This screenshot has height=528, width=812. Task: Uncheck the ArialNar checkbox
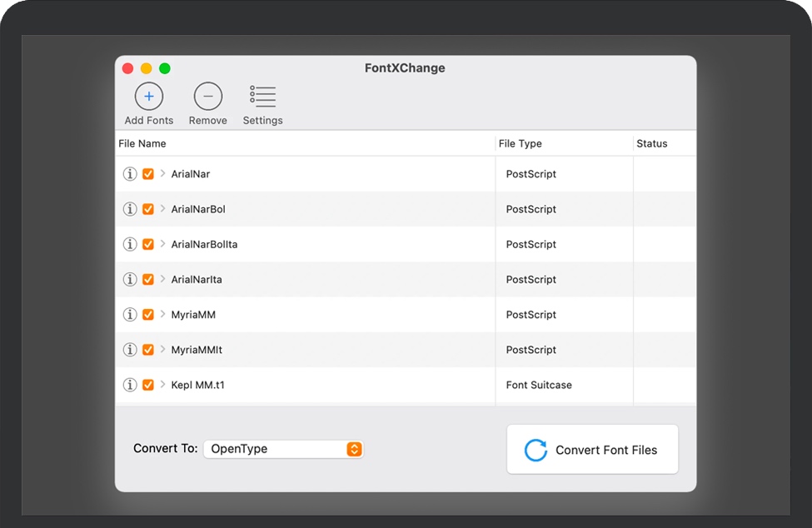[148, 174]
